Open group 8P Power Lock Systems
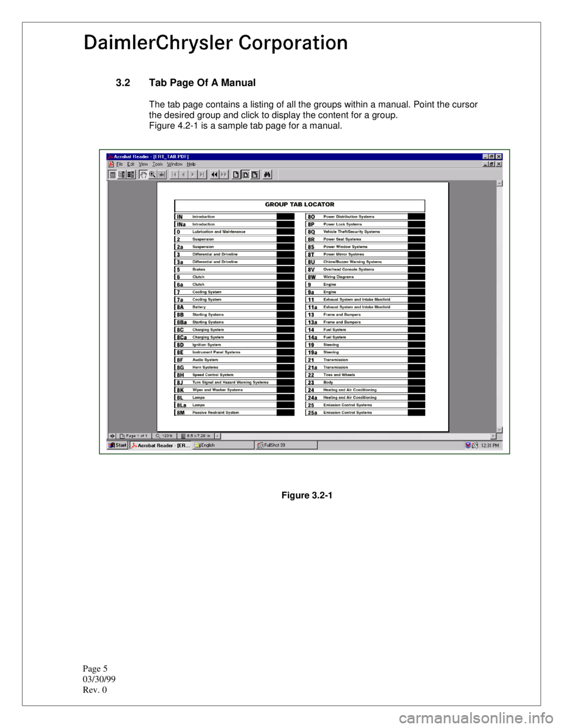 click(365, 224)
